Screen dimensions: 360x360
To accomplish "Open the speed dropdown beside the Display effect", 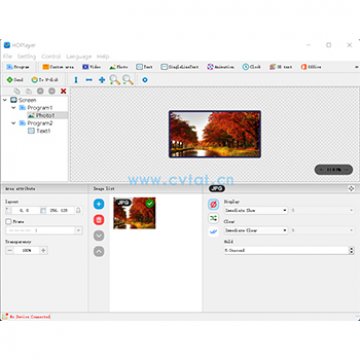I will [x=322, y=211].
